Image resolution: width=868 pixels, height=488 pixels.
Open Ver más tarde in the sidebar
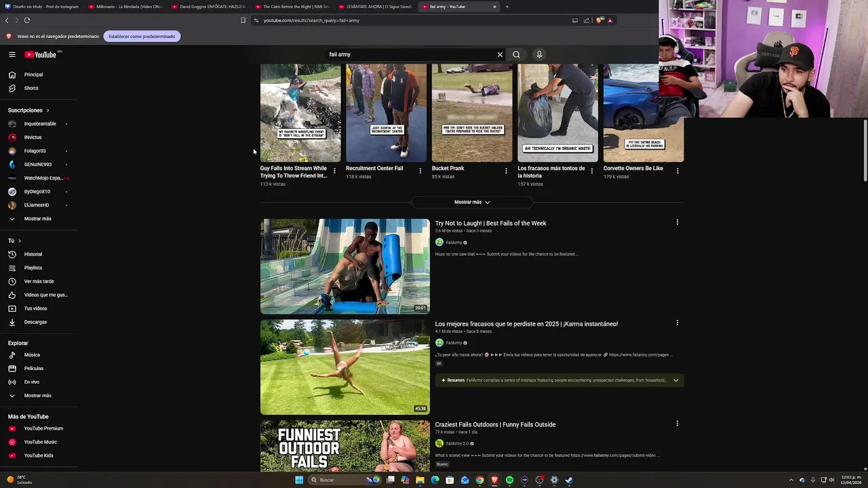pos(39,281)
